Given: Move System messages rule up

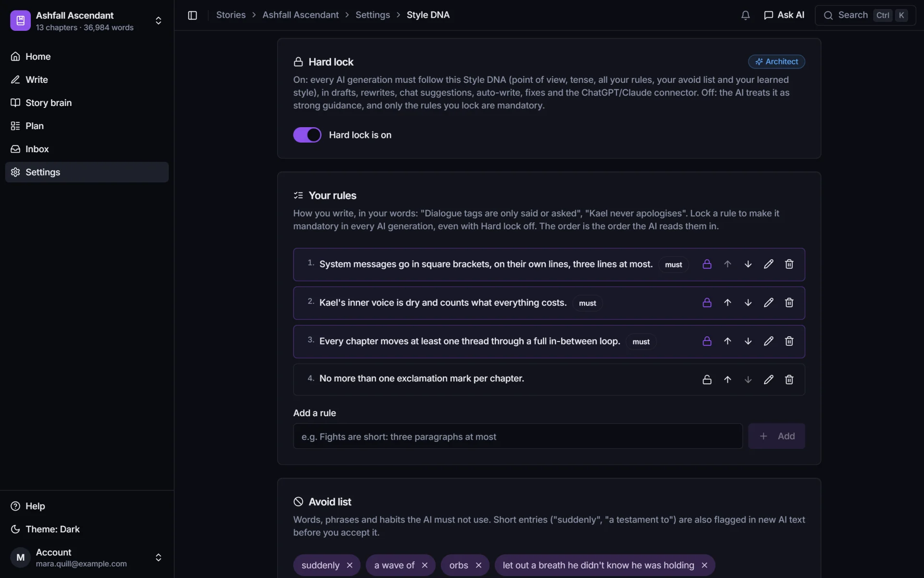Looking at the screenshot, I should 727,264.
